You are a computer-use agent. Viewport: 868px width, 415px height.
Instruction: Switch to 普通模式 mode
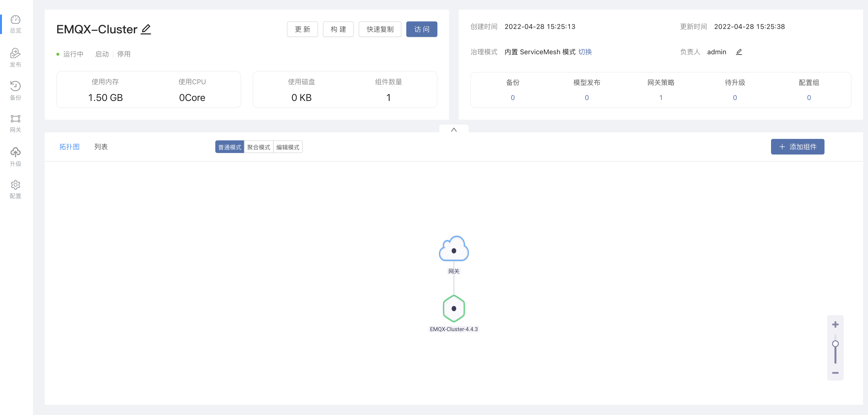(x=230, y=147)
